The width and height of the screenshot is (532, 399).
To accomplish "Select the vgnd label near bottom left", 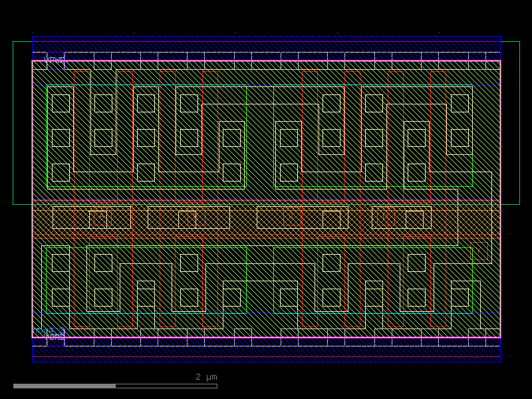I will (x=56, y=336).
